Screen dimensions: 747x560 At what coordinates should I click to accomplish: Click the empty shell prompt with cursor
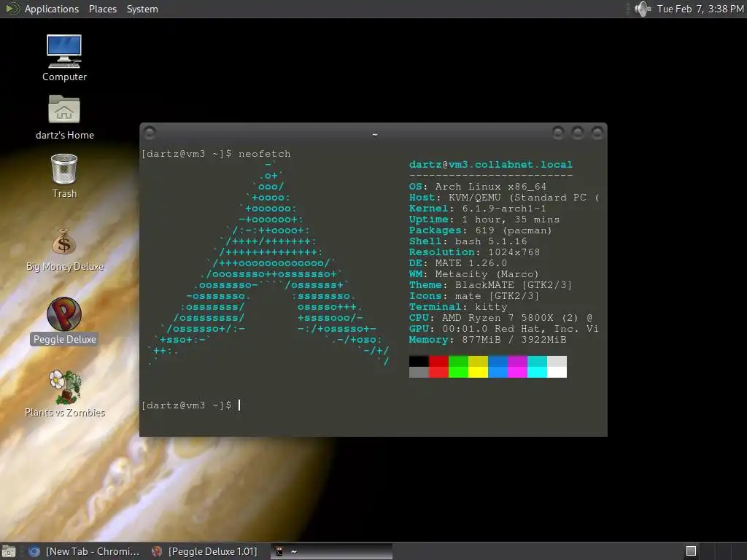click(x=191, y=405)
